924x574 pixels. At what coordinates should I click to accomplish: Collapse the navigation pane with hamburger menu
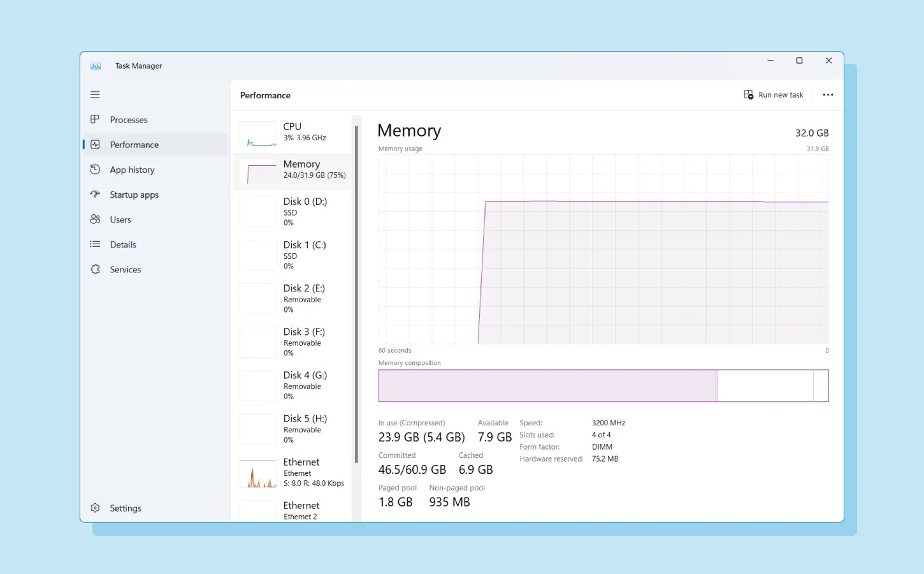pos(95,94)
